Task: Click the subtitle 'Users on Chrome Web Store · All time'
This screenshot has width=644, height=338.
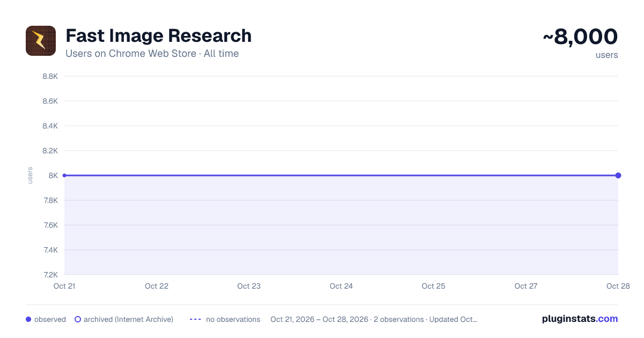Action: pos(152,54)
